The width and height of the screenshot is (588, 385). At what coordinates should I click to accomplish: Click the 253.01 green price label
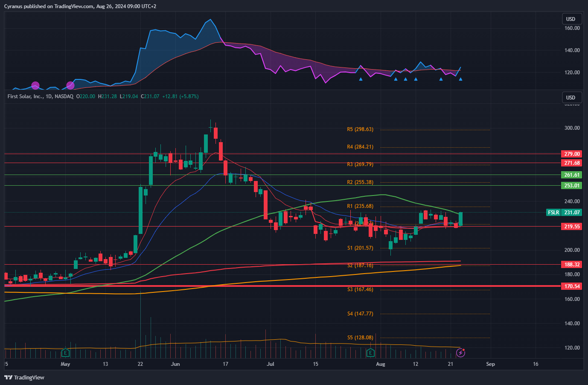[x=572, y=185]
